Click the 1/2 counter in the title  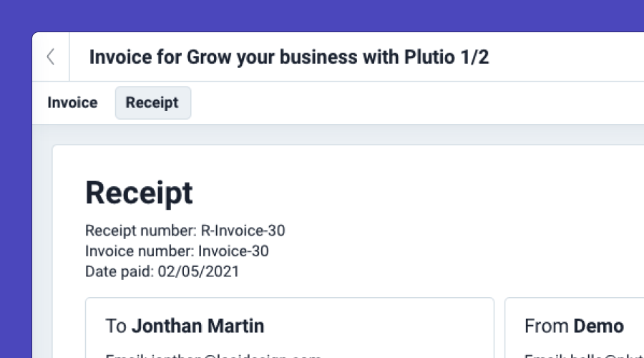[x=474, y=57]
